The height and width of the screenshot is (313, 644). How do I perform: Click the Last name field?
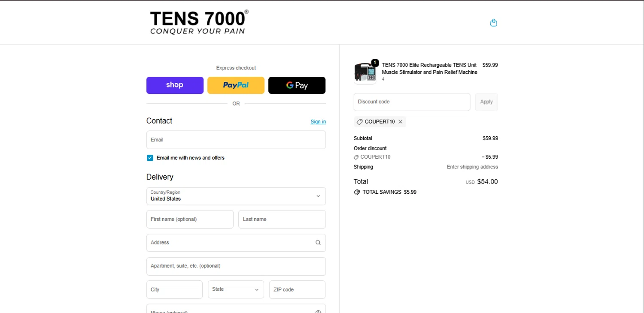pos(282,219)
